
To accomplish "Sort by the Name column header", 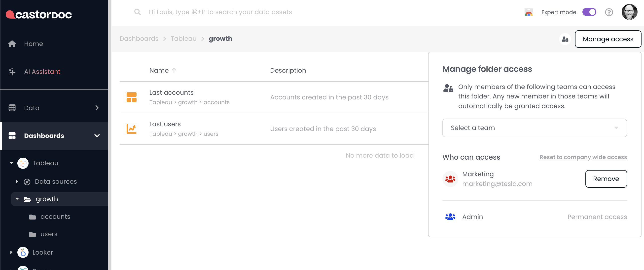I will (159, 70).
